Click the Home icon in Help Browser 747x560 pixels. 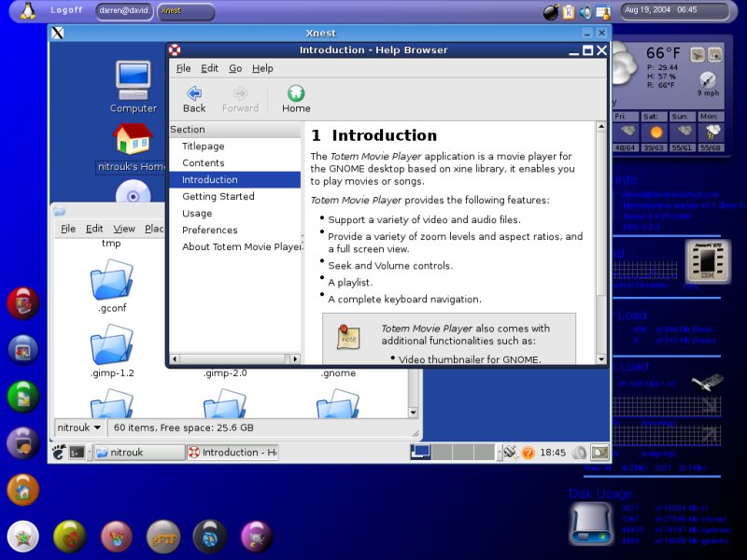point(296,93)
